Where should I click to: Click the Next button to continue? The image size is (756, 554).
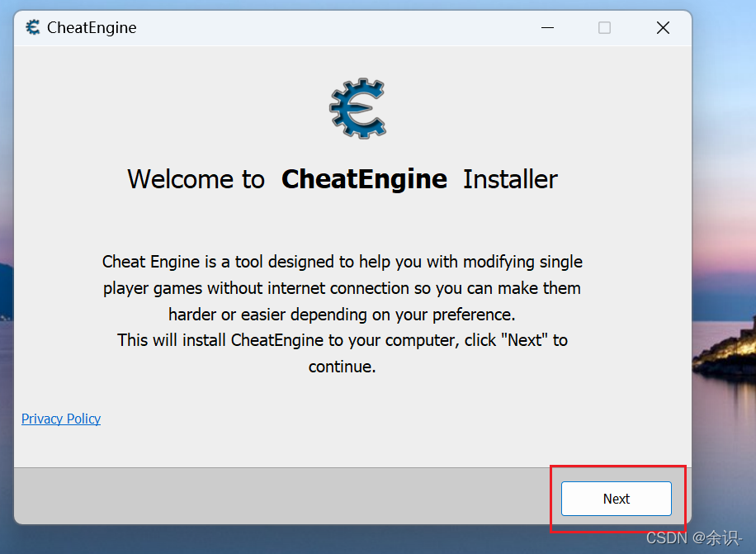pyautogui.click(x=617, y=499)
